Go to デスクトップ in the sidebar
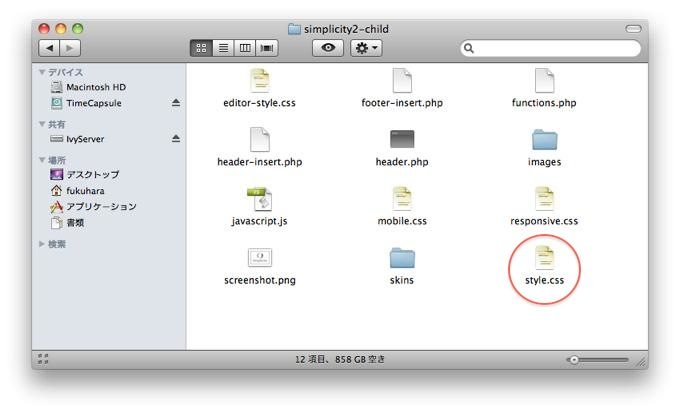Viewport: 680px width, 413px height. pos(92,175)
